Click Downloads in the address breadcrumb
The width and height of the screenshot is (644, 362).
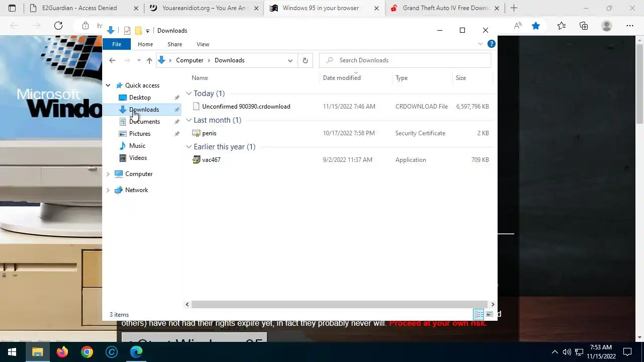click(x=229, y=60)
